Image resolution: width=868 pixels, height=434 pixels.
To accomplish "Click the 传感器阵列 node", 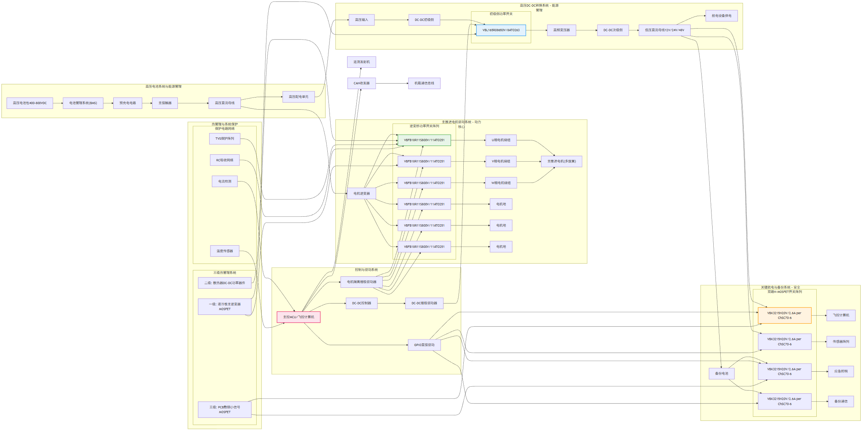I will [841, 342].
